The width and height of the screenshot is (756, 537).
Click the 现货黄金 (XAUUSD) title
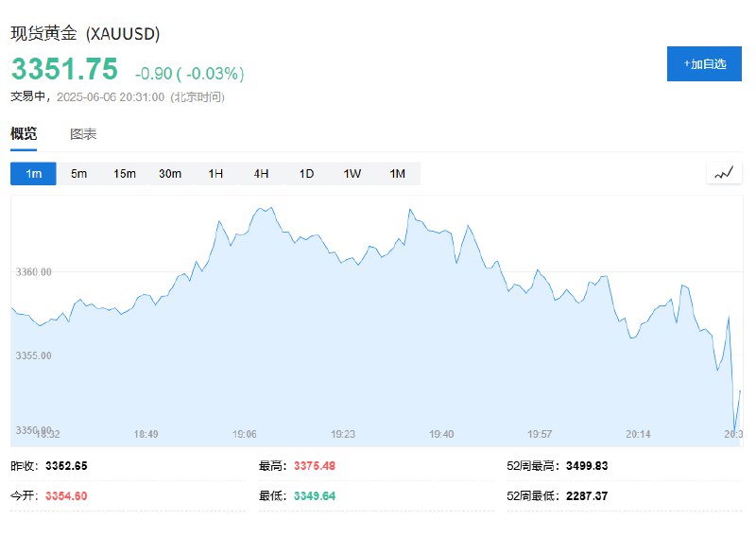pos(85,33)
